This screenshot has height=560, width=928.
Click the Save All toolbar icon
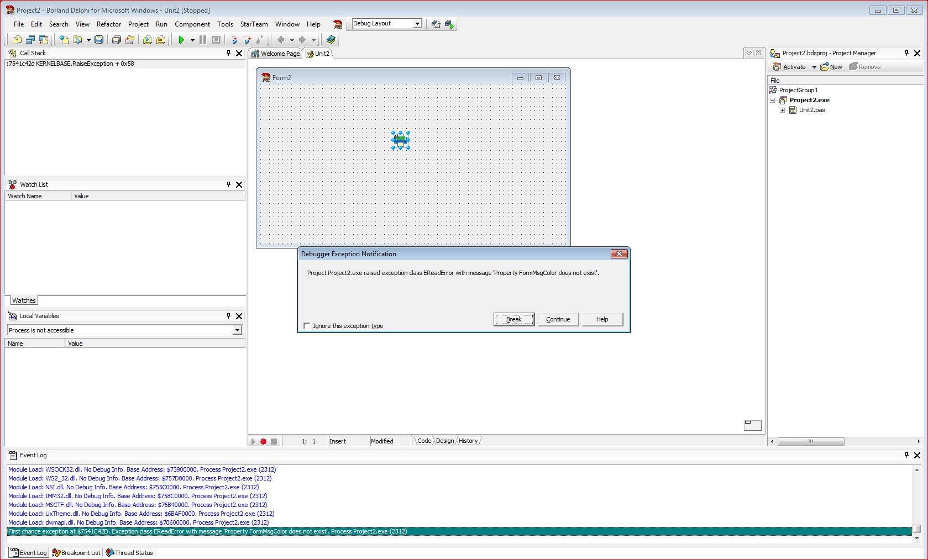pos(116,40)
